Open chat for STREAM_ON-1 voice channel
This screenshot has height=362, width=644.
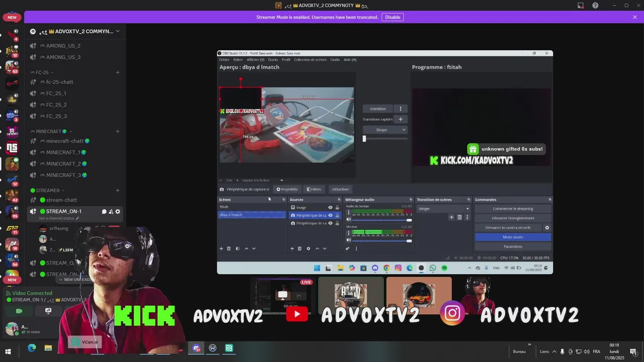click(x=104, y=212)
